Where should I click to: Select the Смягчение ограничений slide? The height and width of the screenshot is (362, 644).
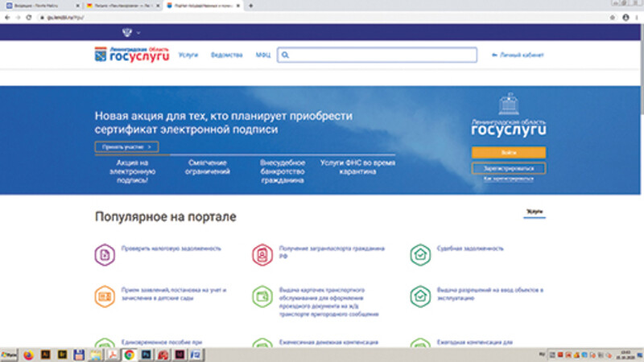208,167
